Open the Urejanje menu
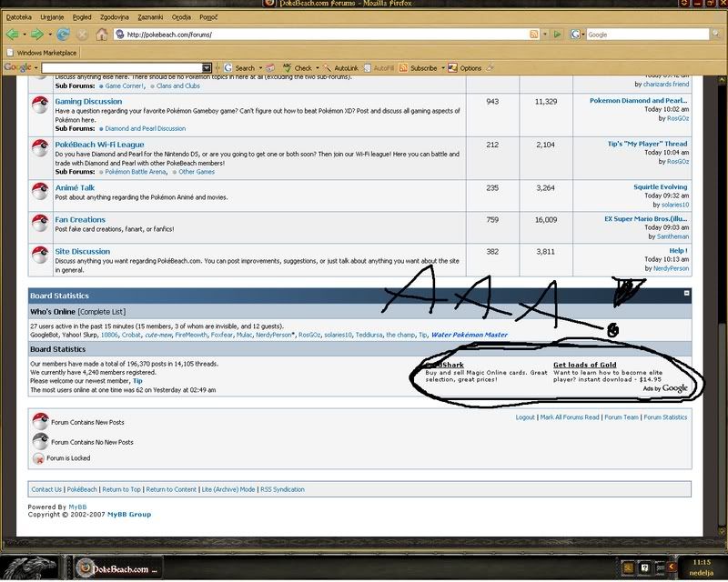The width and height of the screenshot is (728, 582). 52,17
